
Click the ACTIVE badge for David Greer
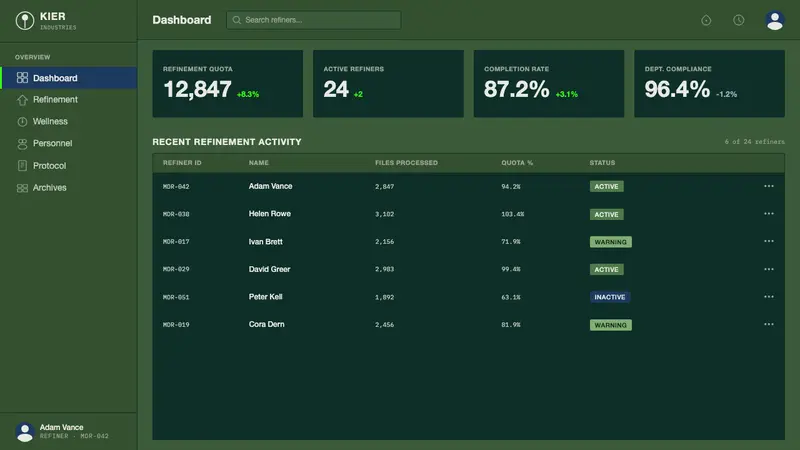pos(607,269)
